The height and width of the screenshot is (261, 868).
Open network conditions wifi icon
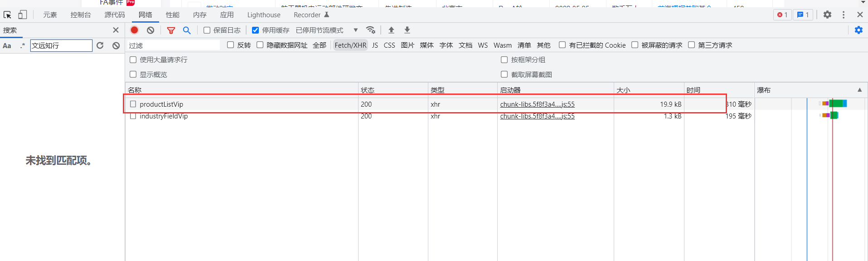click(371, 30)
